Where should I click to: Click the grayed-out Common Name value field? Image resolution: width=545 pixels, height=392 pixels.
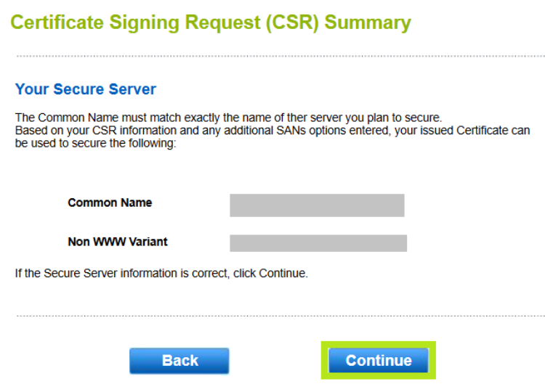[x=317, y=205]
